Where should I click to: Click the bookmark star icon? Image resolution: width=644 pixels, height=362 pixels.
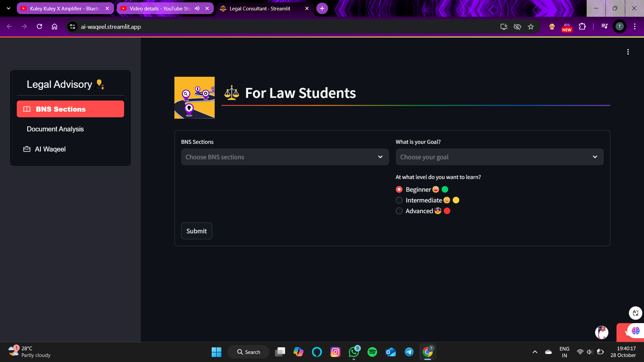click(531, 27)
